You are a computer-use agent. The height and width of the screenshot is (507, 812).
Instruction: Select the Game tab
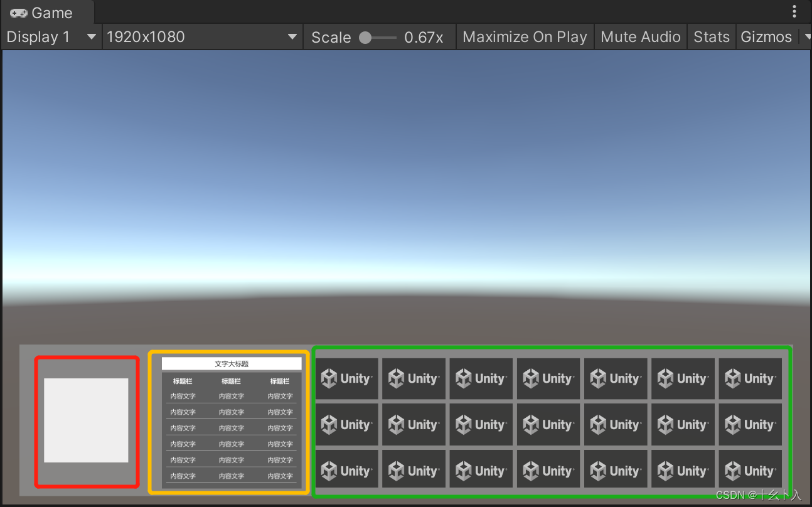48,13
